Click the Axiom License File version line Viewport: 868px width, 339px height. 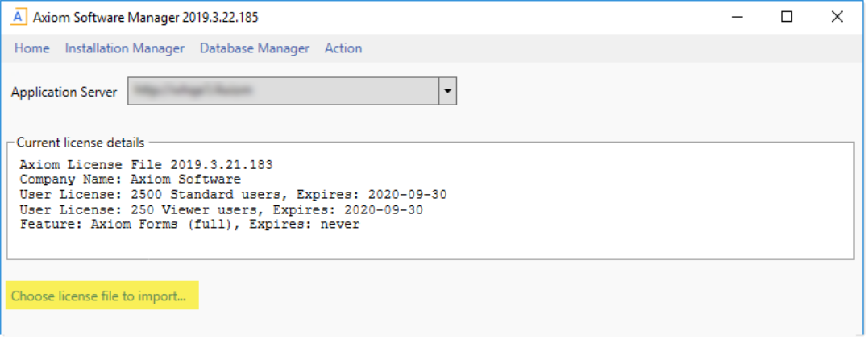tap(147, 165)
